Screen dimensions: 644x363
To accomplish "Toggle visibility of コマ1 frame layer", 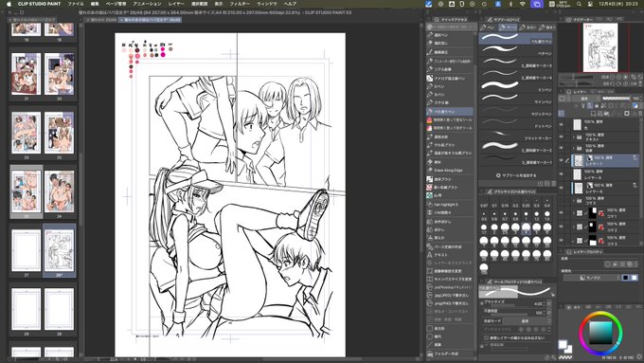I will coord(562,213).
